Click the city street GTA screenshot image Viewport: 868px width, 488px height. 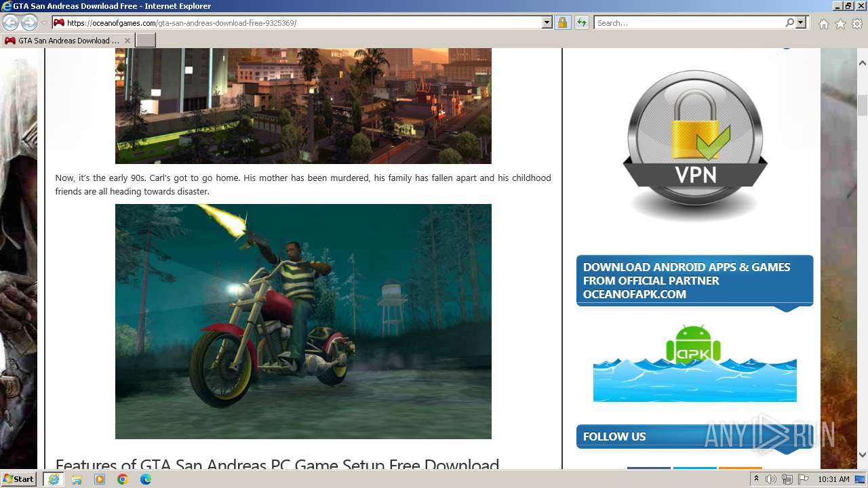pos(303,106)
